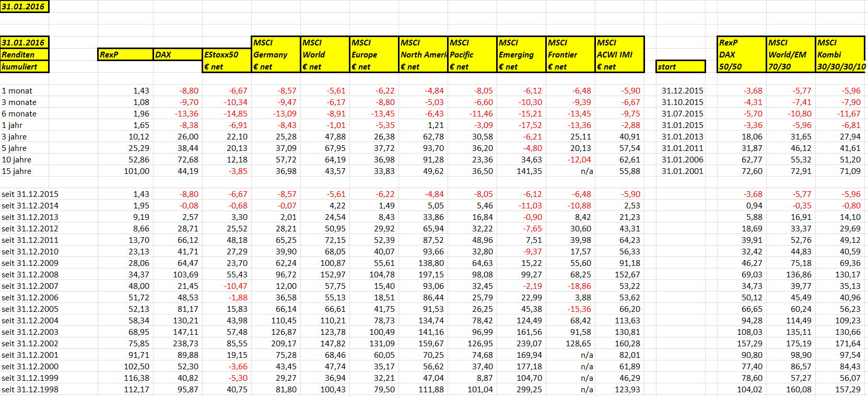Select the "MSCI World/EM 70/30" column header
868x397 pixels.
[791, 54]
